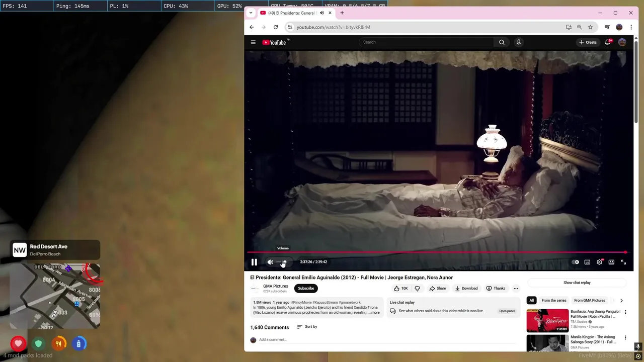The height and width of the screenshot is (362, 644).
Task: Open the GMA Pictures channel name link
Action: (276, 286)
